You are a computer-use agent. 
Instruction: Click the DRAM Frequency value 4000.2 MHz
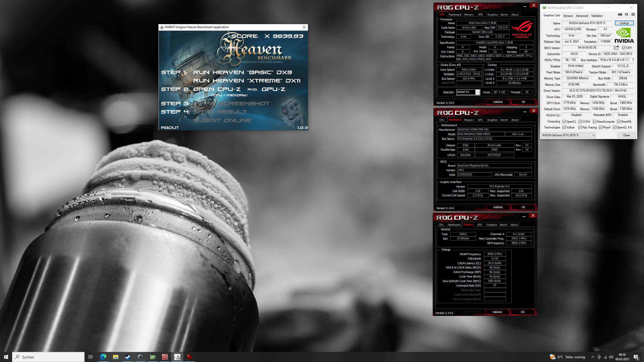tap(495, 254)
